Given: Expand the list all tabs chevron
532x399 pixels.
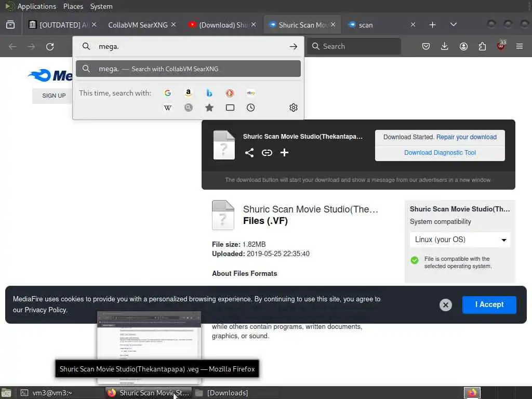Looking at the screenshot, I should [453, 25].
